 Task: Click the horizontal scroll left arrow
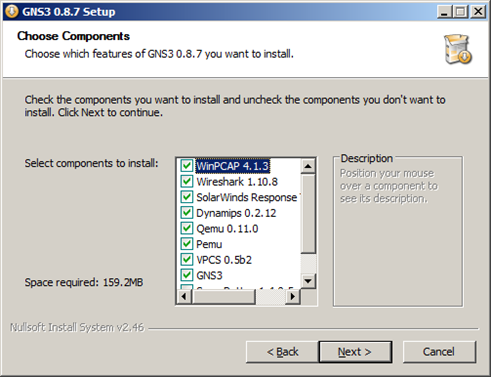[x=184, y=296]
